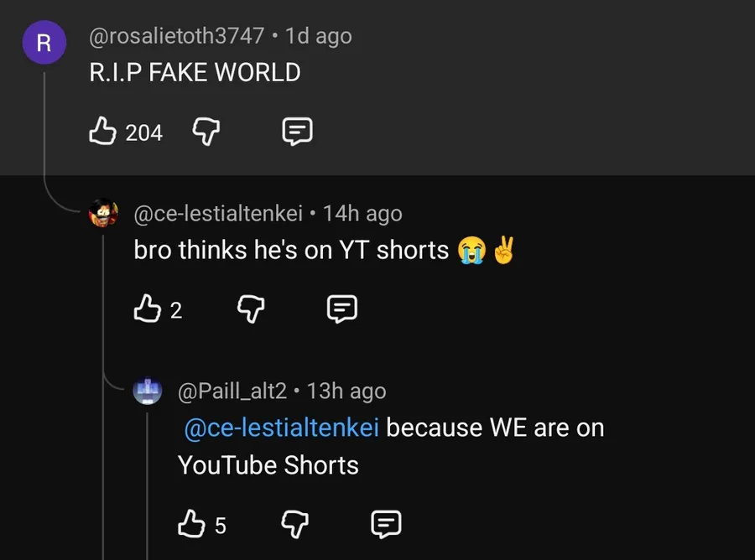Open the "14h ago" reply timestamp
The height and width of the screenshot is (560, 755).
click(362, 214)
